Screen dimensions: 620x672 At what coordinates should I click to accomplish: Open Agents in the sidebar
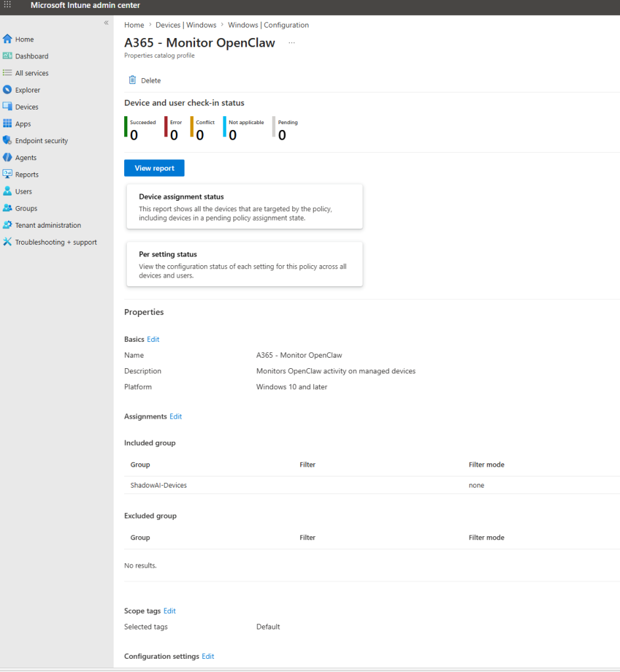click(26, 157)
